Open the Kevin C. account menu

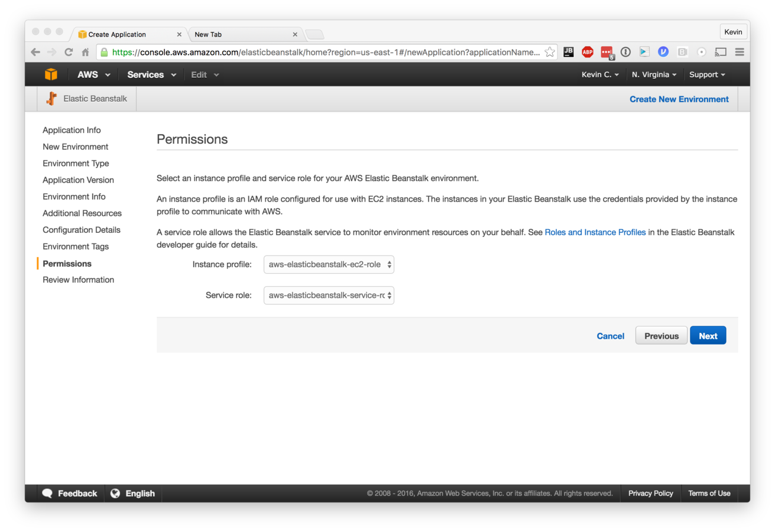[600, 74]
